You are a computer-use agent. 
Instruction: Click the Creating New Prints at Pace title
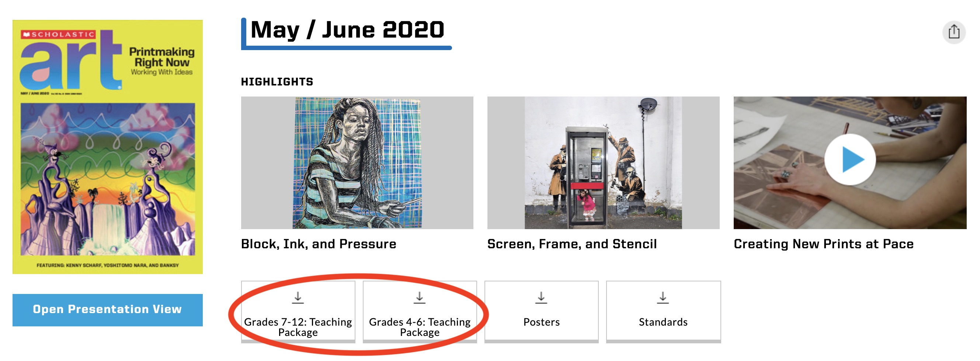823,244
